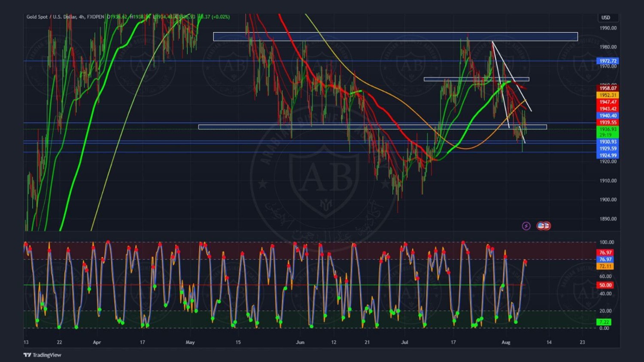Viewport: 644px width, 362px height.
Task: Click the blue 76.97 oscillator value label
Action: tap(605, 259)
